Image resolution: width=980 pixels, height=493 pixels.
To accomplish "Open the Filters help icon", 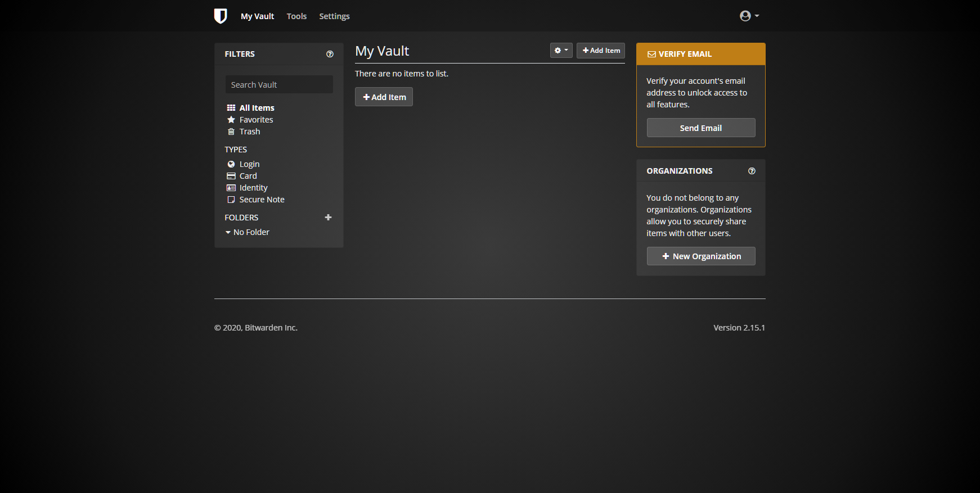I will [x=330, y=54].
